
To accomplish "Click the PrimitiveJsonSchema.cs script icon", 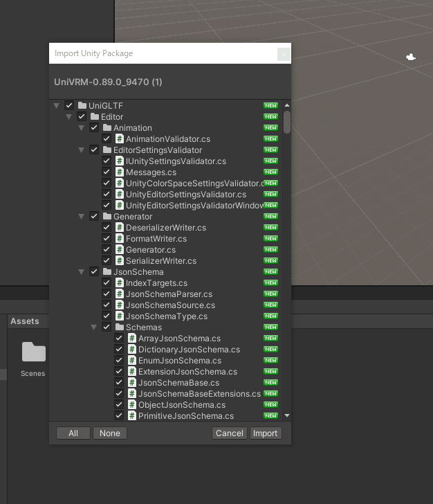I will click(x=132, y=415).
